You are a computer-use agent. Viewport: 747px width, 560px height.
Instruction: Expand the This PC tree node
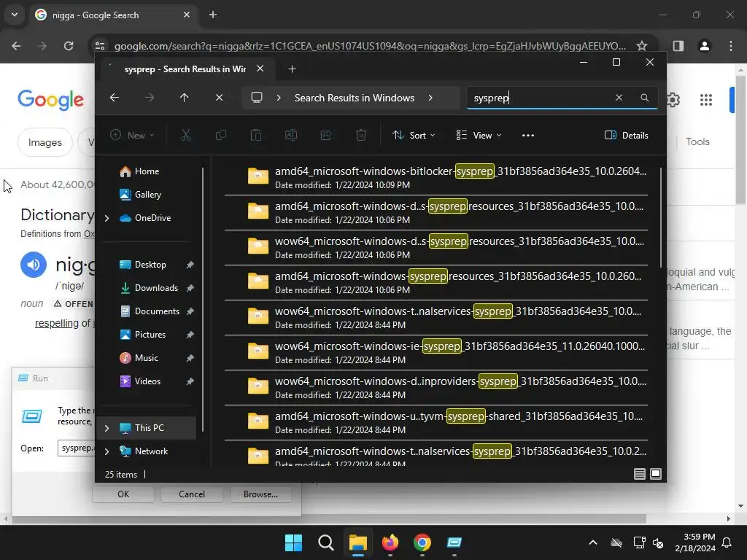coord(107,428)
